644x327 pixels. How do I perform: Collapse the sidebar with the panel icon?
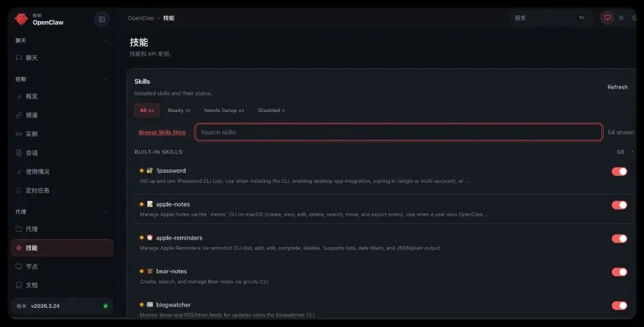pyautogui.click(x=101, y=19)
